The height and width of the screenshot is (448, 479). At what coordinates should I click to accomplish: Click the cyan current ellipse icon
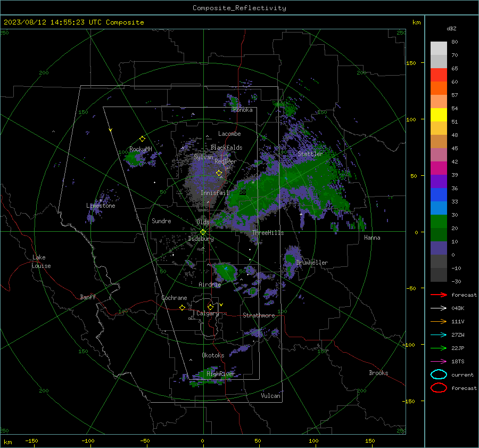439,374
